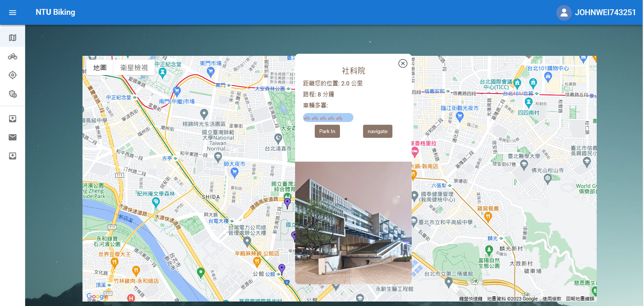Open the bicycle page from sidebar
Image resolution: width=644 pixels, height=306 pixels.
[13, 57]
